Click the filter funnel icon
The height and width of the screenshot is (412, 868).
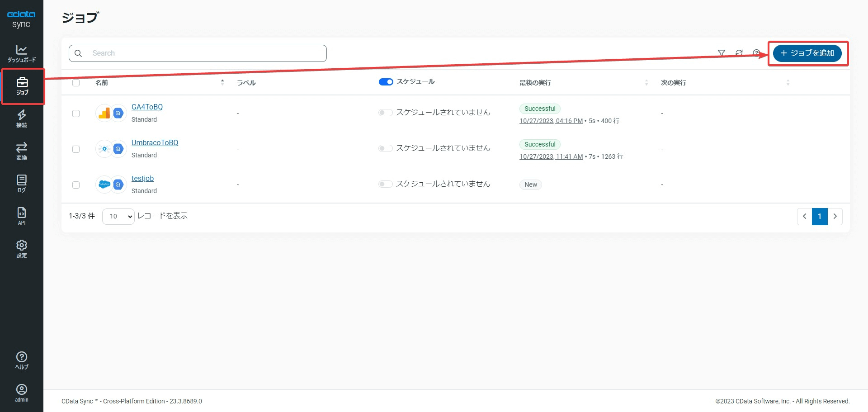tap(722, 53)
